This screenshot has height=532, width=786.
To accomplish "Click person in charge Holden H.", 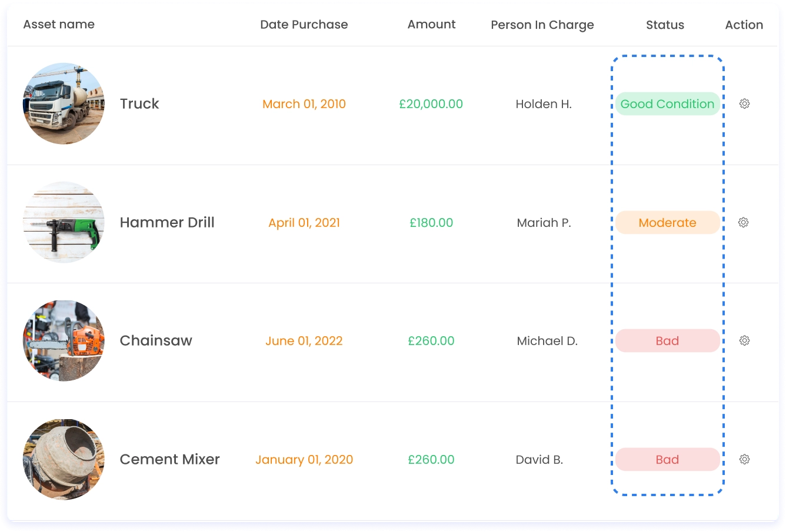I will pos(544,104).
